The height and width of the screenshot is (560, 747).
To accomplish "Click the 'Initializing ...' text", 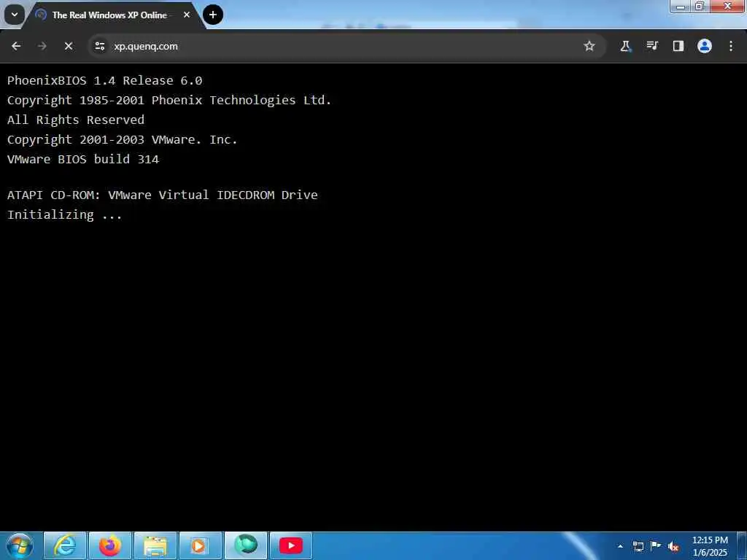I will click(65, 215).
